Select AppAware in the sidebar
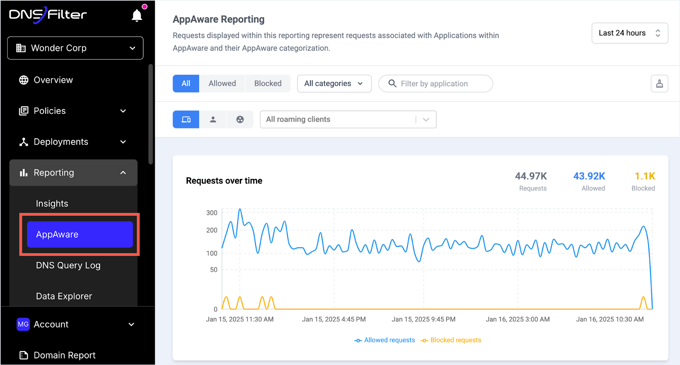680x365 pixels. 80,235
